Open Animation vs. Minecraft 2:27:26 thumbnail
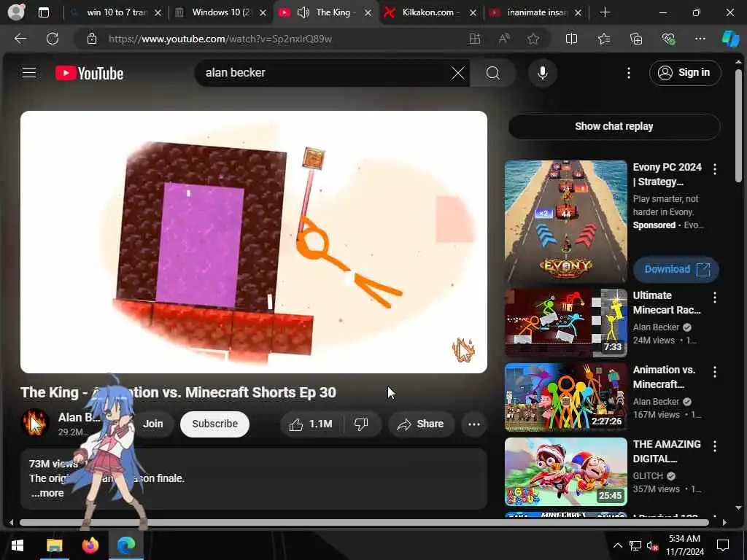The image size is (747, 560). tap(566, 397)
